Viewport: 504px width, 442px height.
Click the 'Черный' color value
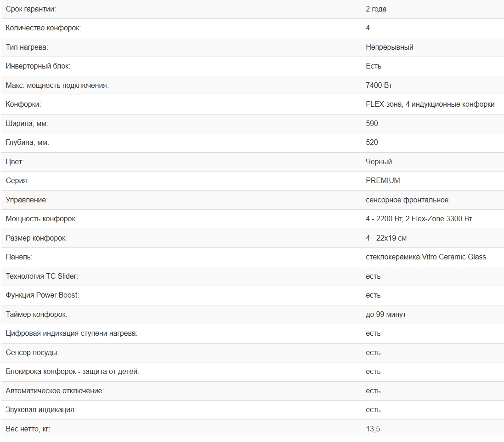coord(379,162)
